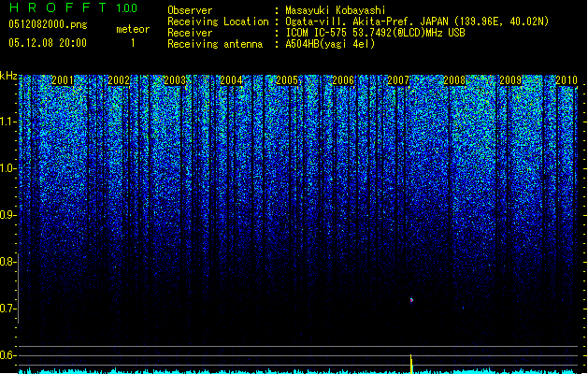The image size is (588, 374).
Task: Click the 2002 time marker
Action: click(x=119, y=80)
